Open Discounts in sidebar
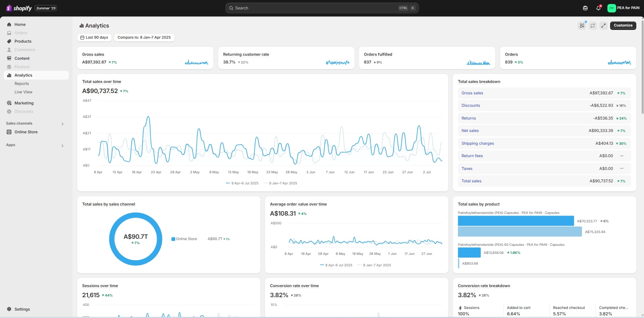 [x=24, y=111]
